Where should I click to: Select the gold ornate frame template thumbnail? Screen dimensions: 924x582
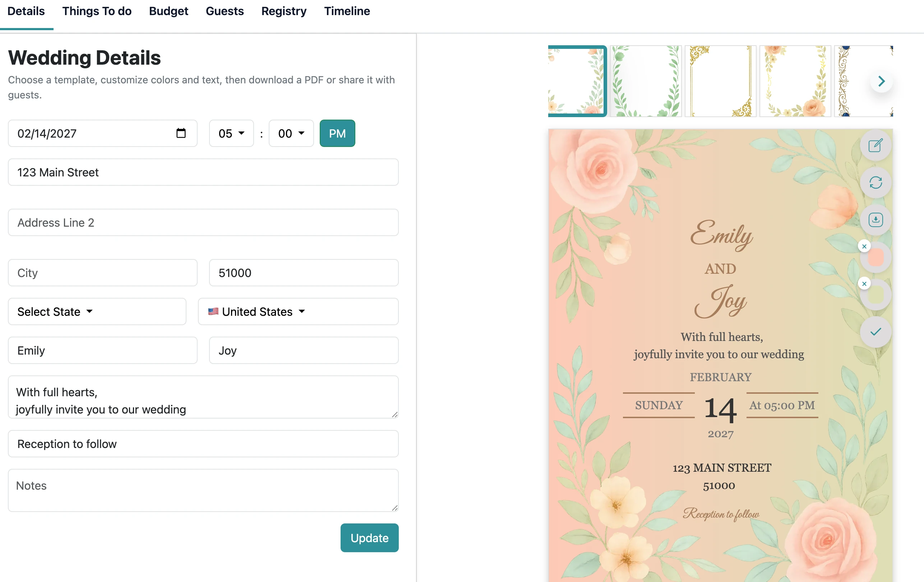720,81
